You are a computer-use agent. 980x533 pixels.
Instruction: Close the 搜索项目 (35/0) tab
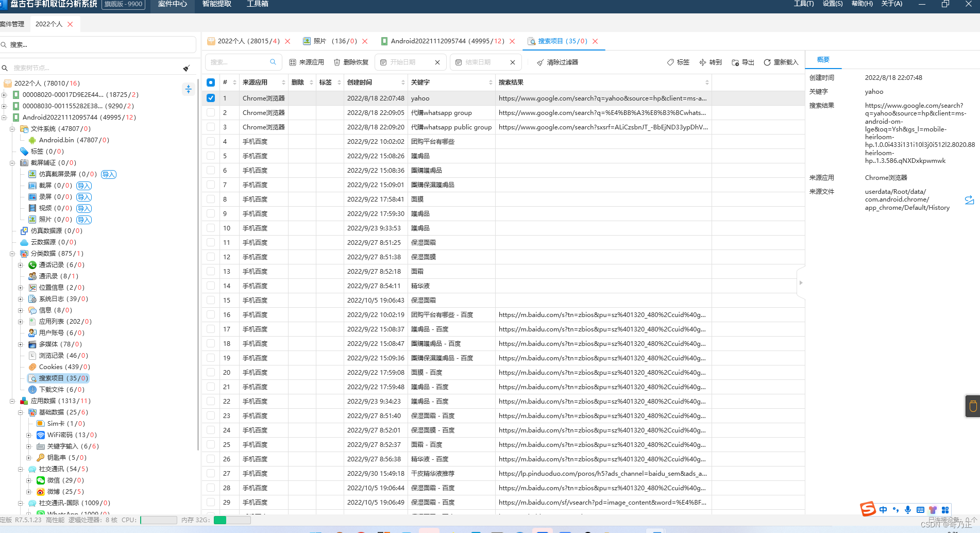[x=595, y=41]
